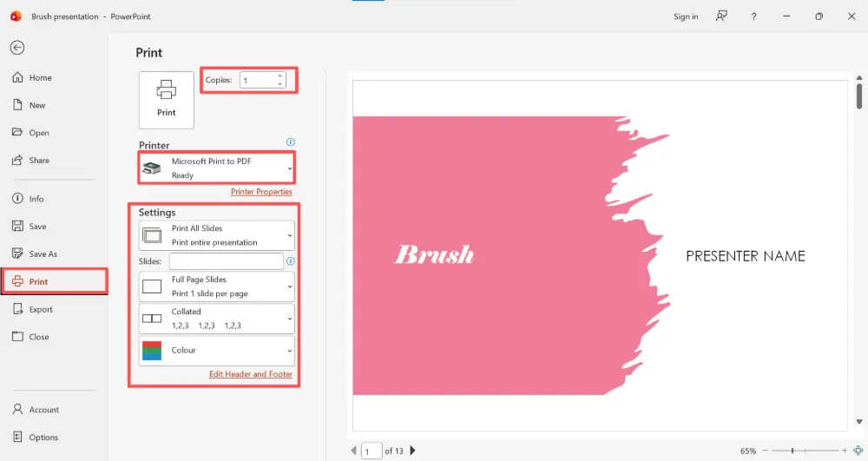Click the info icon beside Slides field
The width and height of the screenshot is (868, 461).
point(291,261)
